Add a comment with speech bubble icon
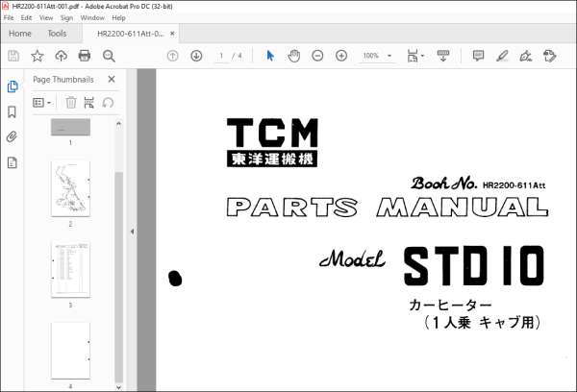This screenshot has height=392, width=577. 478,56
